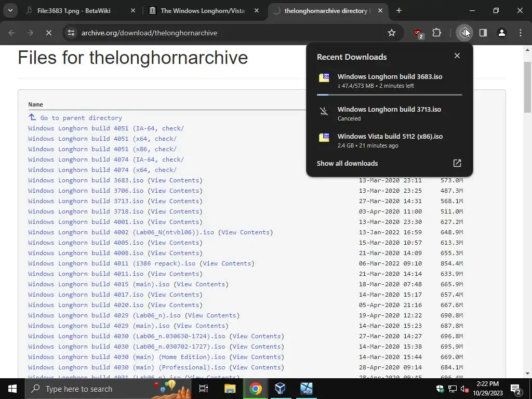Click the muted volume tray icon
This screenshot has height=399, width=532.
[x=464, y=389]
